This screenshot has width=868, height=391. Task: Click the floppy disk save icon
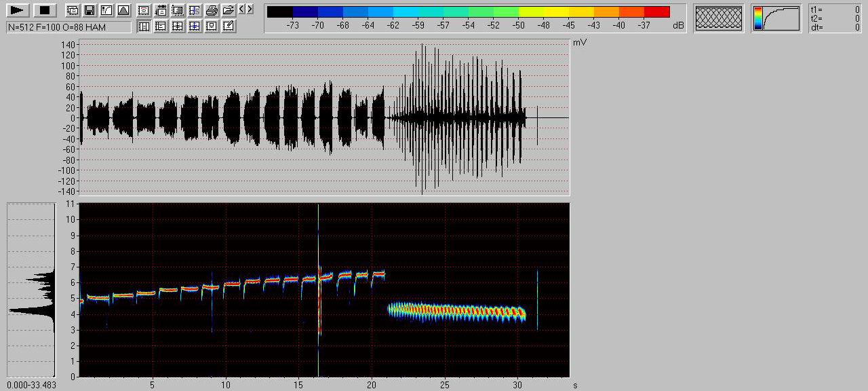tap(89, 10)
